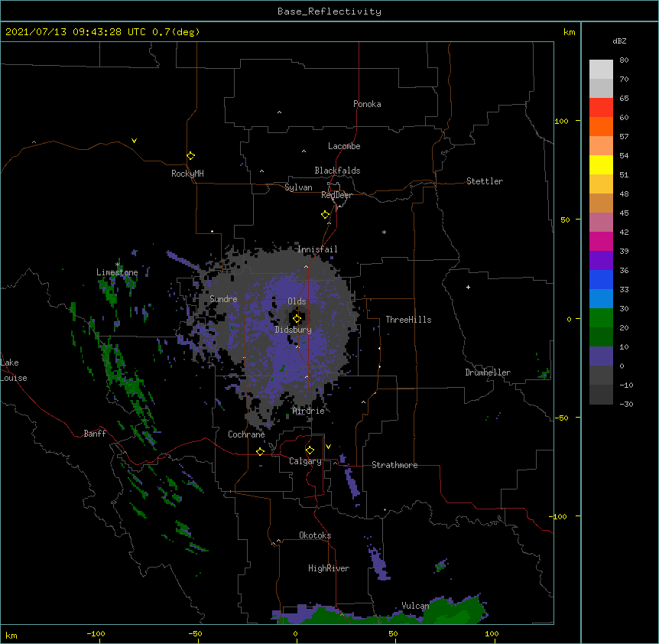Select the blue 36 dBZ legend color
The image size is (659, 644).
pos(601,279)
